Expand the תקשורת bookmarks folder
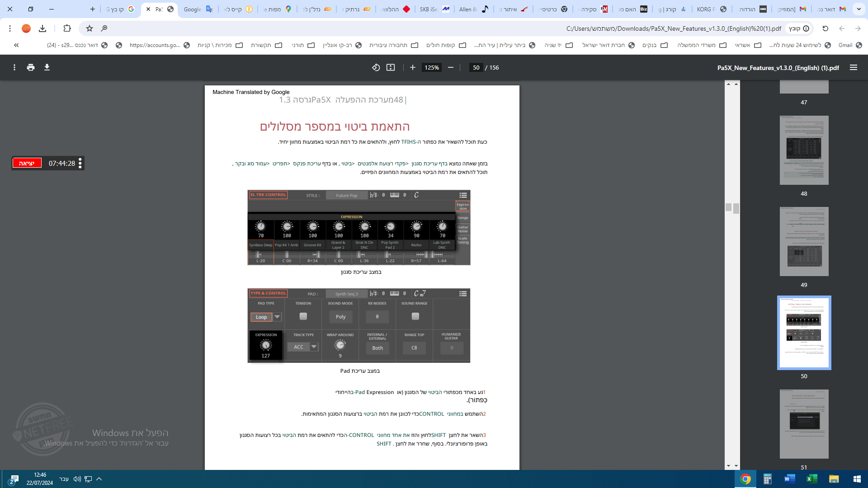This screenshot has height=488, width=868. (266, 45)
